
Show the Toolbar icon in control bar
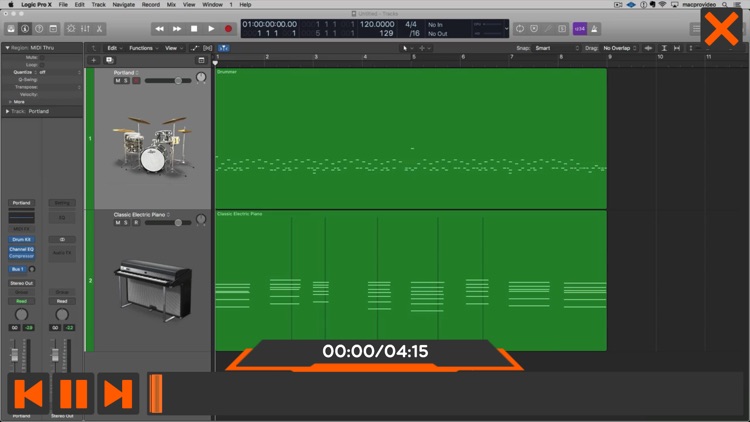tap(53, 29)
